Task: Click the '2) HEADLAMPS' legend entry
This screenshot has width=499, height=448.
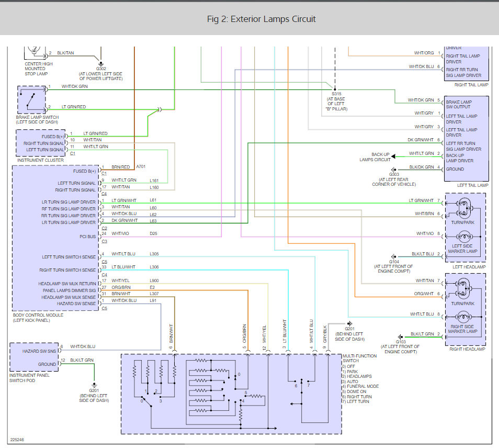Action: (357, 376)
